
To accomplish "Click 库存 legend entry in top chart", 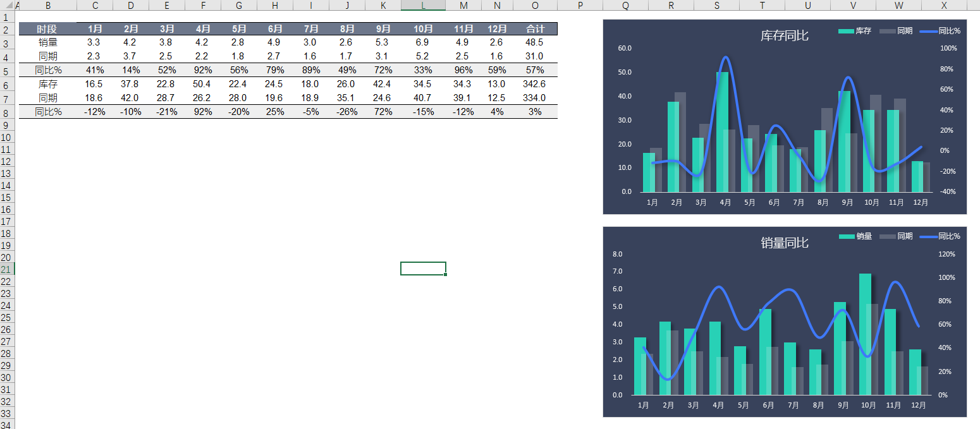I will pyautogui.click(x=855, y=30).
